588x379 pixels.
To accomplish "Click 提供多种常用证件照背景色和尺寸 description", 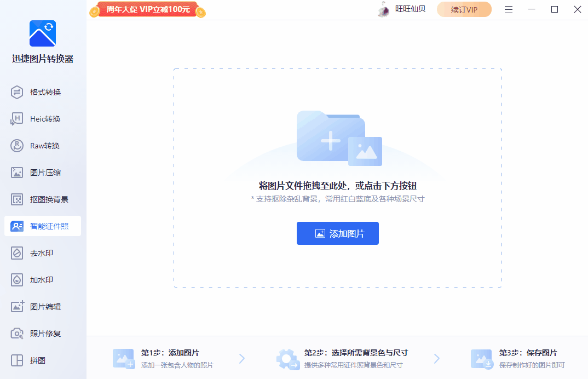I will (353, 365).
